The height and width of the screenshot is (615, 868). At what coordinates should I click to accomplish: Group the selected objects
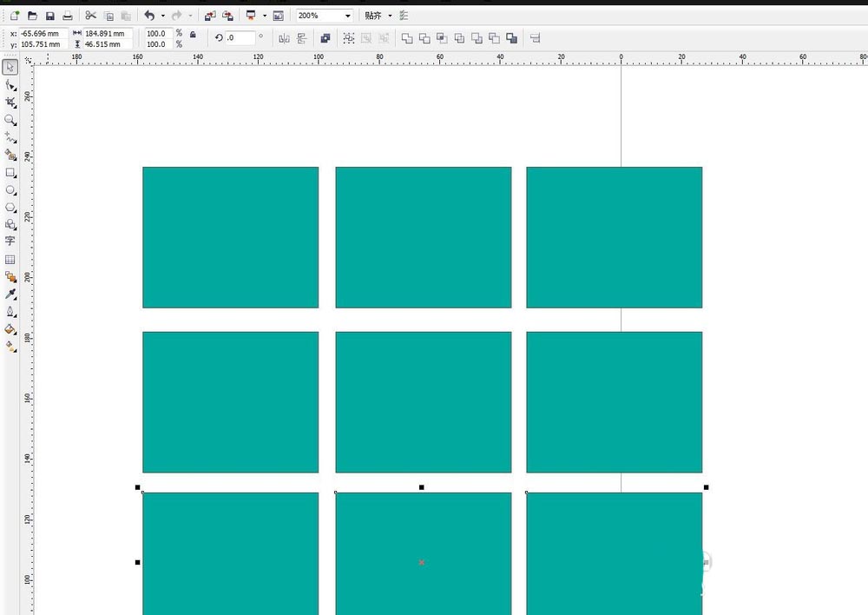(348, 38)
